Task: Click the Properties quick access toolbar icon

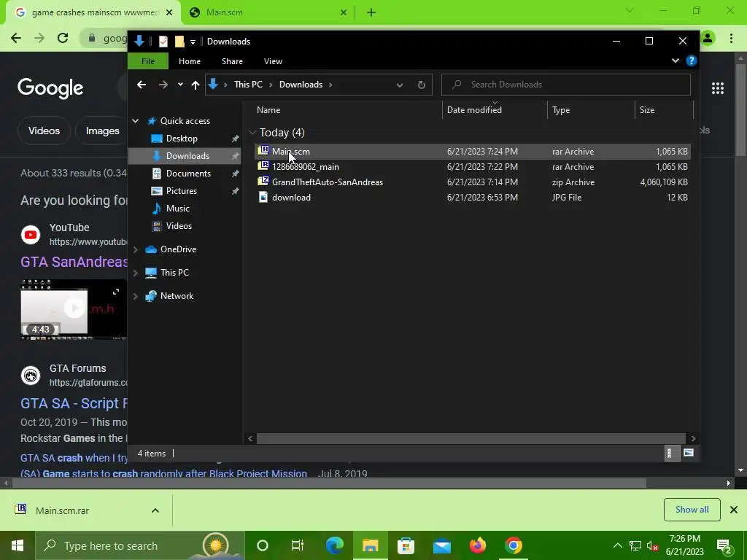Action: (163, 42)
